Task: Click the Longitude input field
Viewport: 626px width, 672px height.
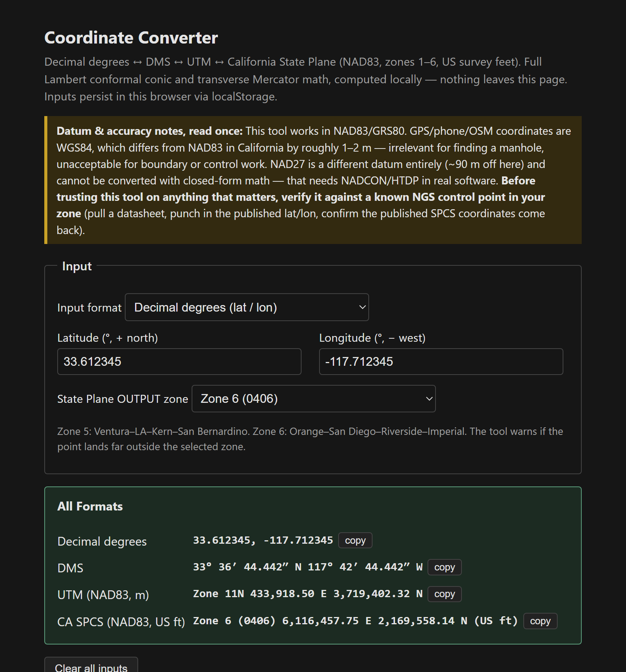Action: tap(441, 362)
